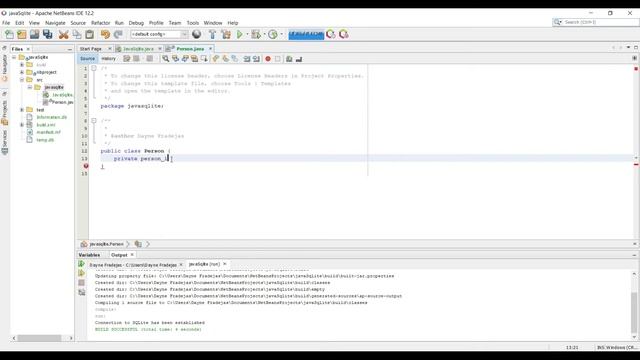Click the New Project toolbar icon
The image size is (640, 360).
tap(22, 34)
